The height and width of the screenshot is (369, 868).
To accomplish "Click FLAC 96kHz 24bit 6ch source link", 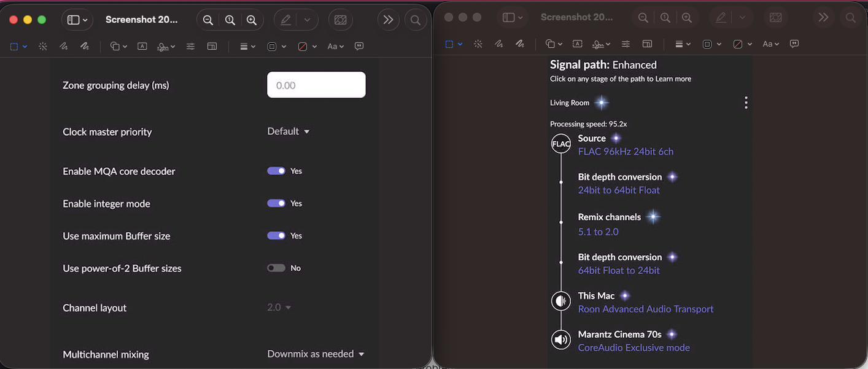I will 626,152.
